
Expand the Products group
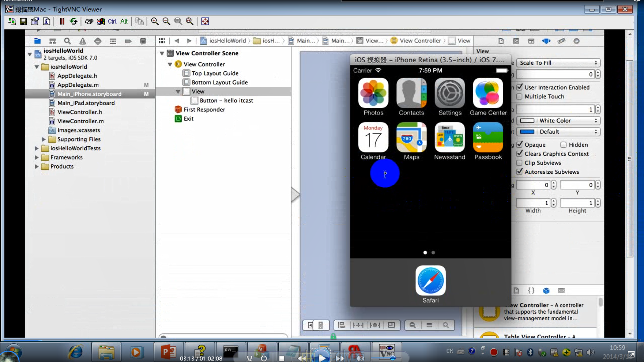click(37, 166)
